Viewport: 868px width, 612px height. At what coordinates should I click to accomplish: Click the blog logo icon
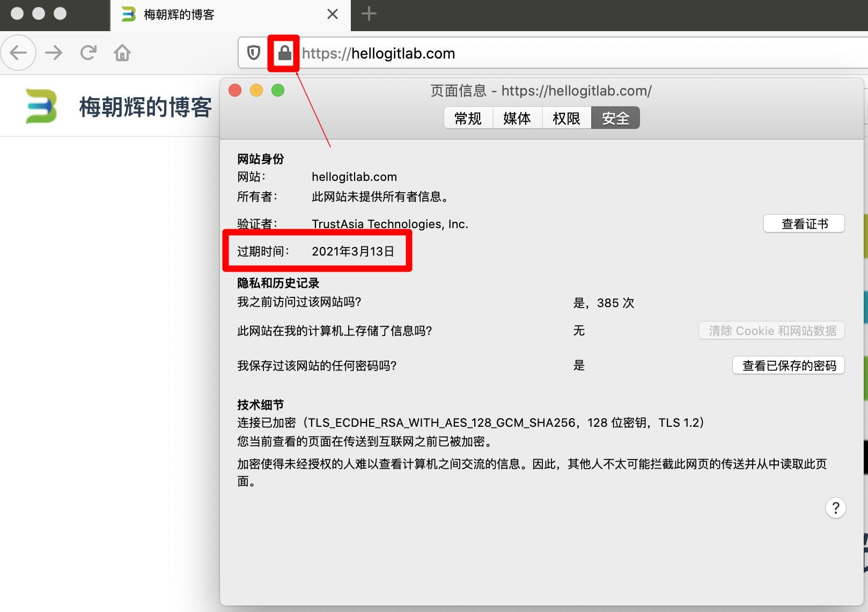[x=41, y=106]
